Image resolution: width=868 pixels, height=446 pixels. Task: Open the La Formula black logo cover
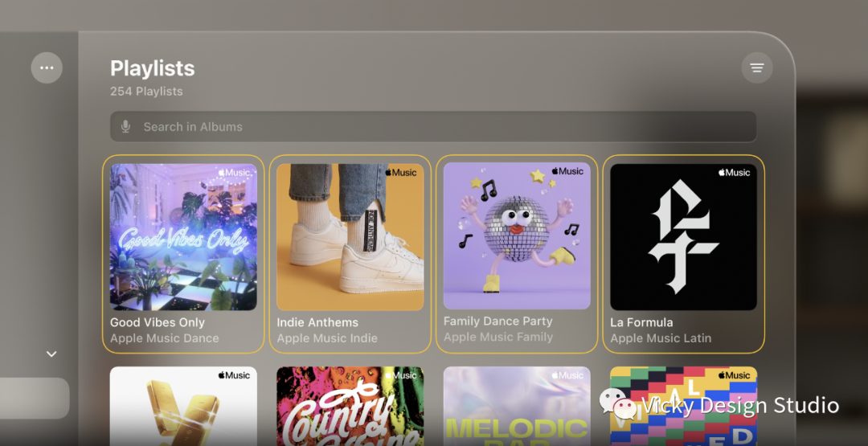[683, 237]
